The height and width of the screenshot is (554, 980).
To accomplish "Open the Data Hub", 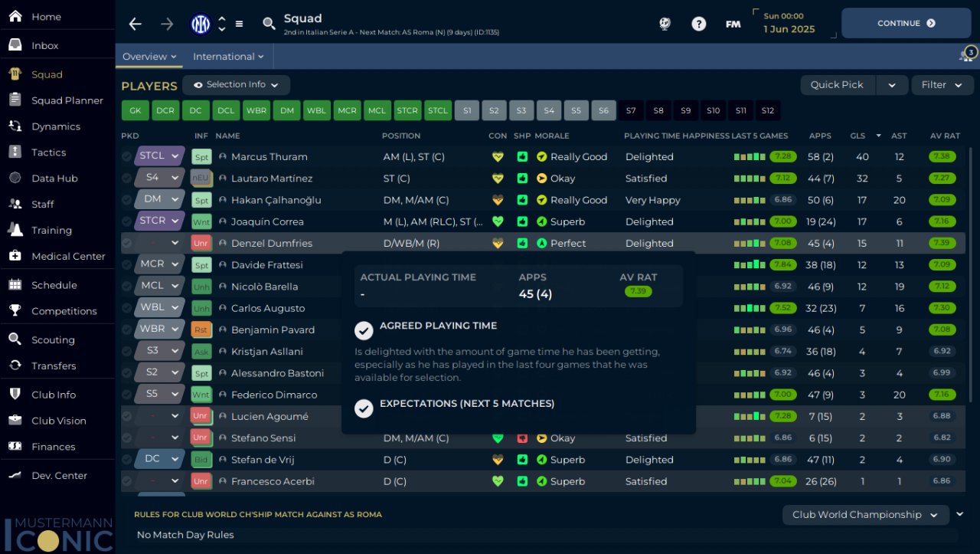I will pyautogui.click(x=54, y=179).
